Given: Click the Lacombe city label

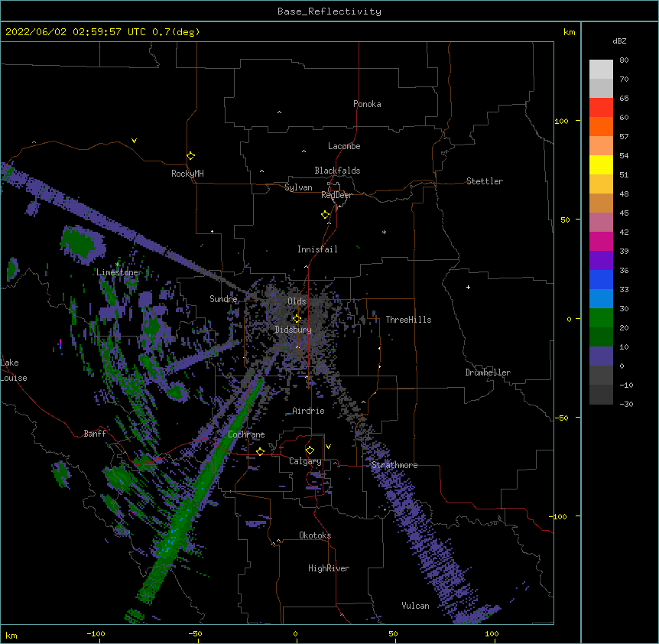Looking at the screenshot, I should 344,146.
